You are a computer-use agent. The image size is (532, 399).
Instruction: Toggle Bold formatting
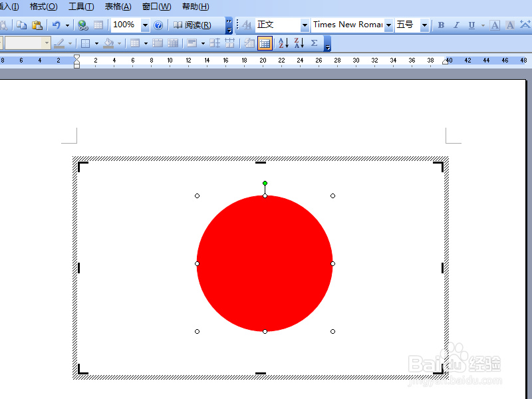440,24
